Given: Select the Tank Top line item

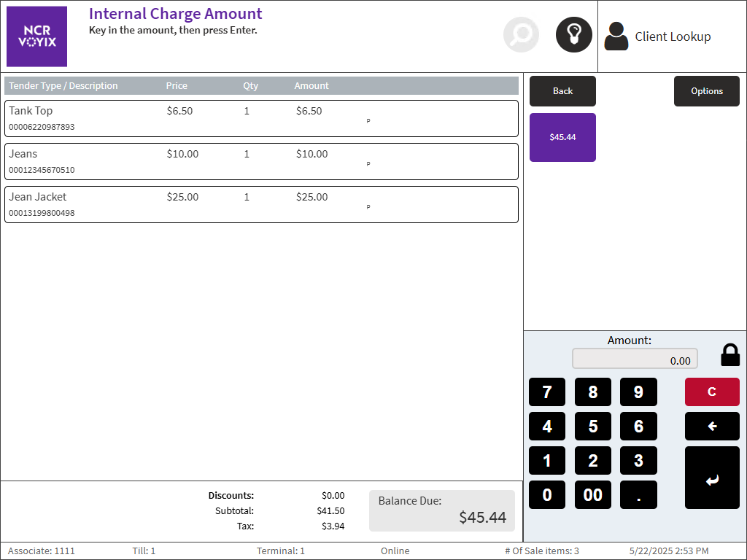Looking at the screenshot, I should pos(261,118).
